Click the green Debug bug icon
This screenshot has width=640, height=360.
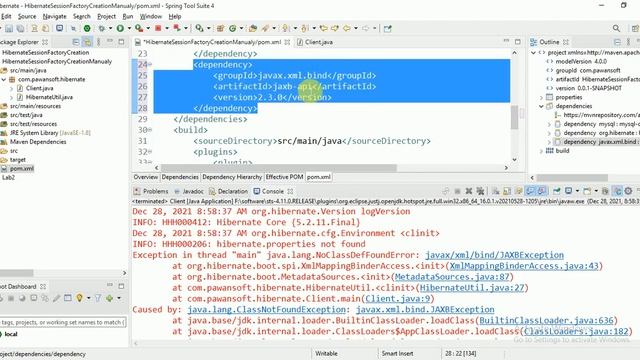point(101,28)
